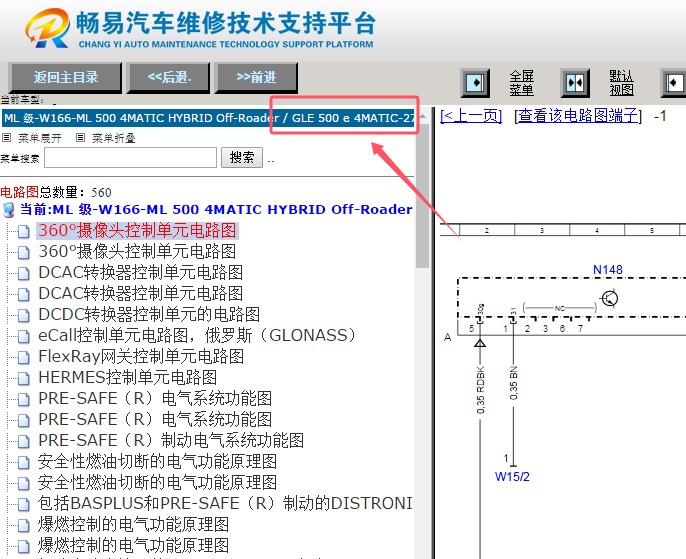Click page icon beside DCDC转换器控制单元的电路图
Screen dimensions: 686x559
24,315
